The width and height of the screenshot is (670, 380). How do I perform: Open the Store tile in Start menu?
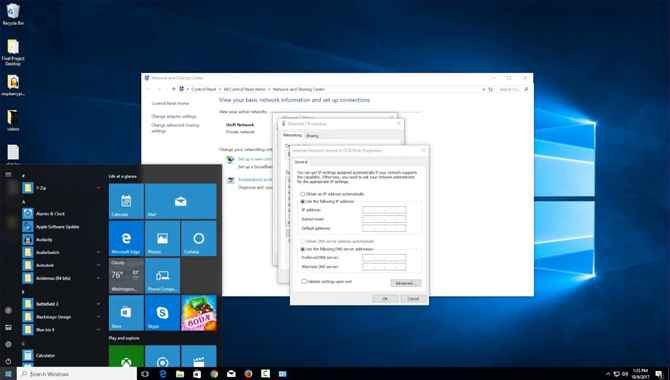(126, 312)
